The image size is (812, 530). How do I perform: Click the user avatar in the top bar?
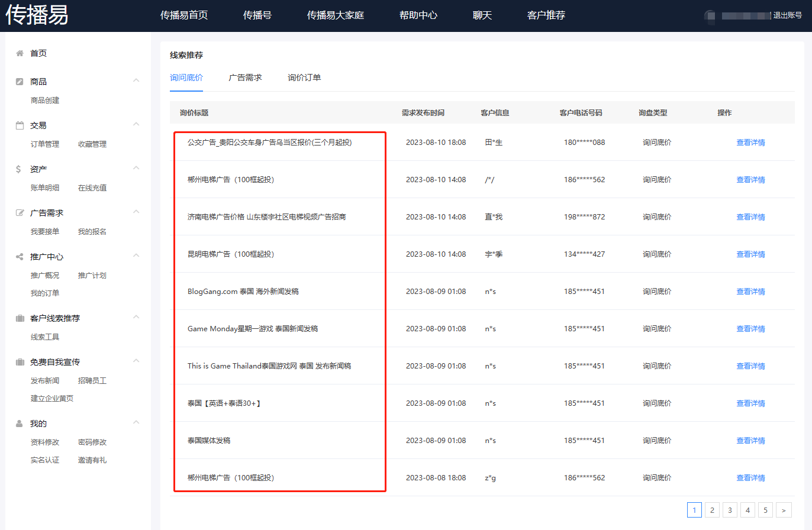pos(710,15)
